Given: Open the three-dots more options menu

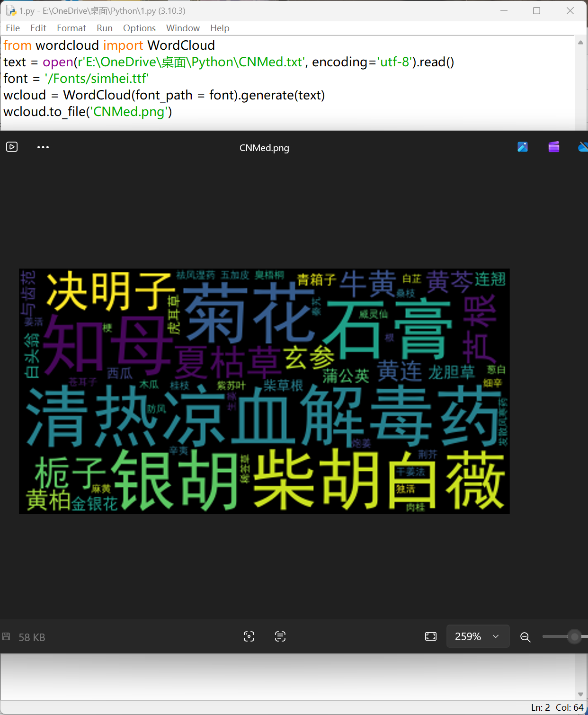Looking at the screenshot, I should click(x=43, y=147).
